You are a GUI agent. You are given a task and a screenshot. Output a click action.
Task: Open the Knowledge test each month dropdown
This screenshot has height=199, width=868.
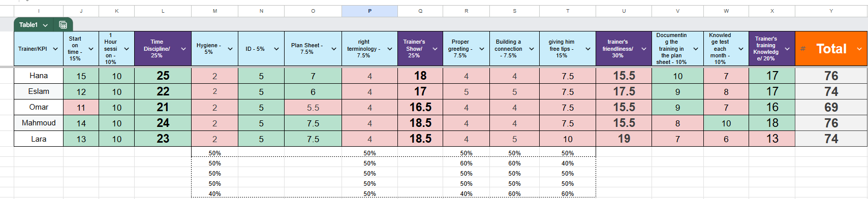pyautogui.click(x=741, y=49)
